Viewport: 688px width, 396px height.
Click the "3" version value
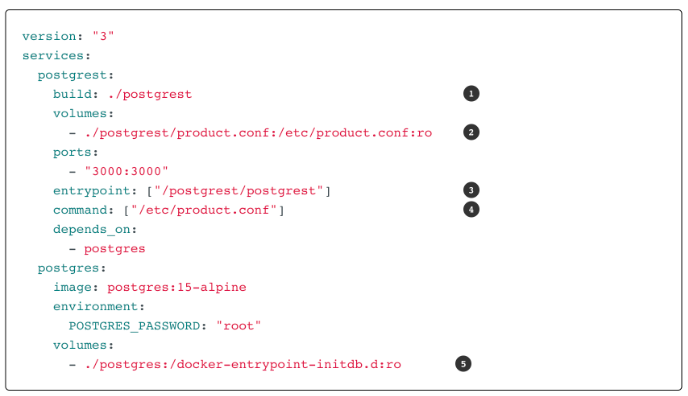pyautogui.click(x=103, y=36)
